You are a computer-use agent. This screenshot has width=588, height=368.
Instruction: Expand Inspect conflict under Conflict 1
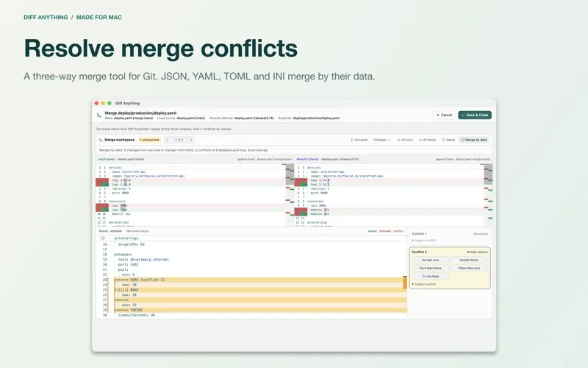(x=424, y=241)
